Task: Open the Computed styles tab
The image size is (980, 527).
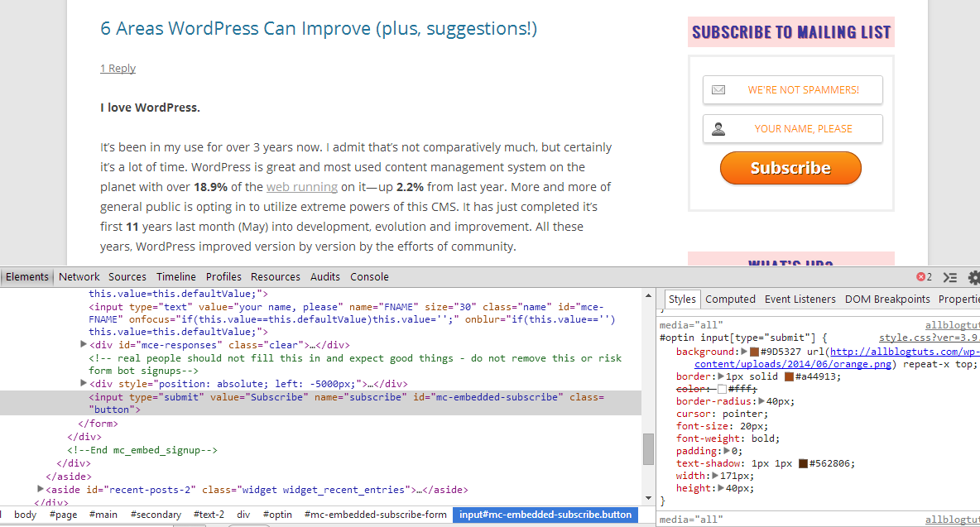Action: [730, 299]
